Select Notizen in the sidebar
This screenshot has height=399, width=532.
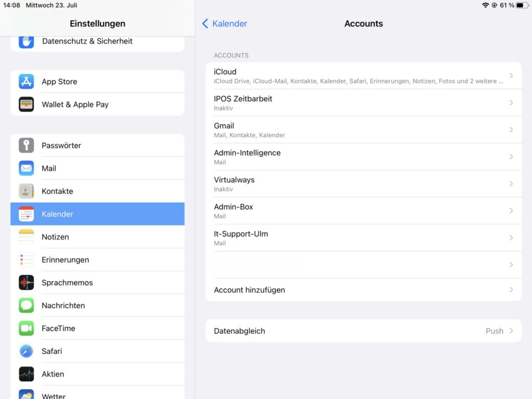point(97,237)
